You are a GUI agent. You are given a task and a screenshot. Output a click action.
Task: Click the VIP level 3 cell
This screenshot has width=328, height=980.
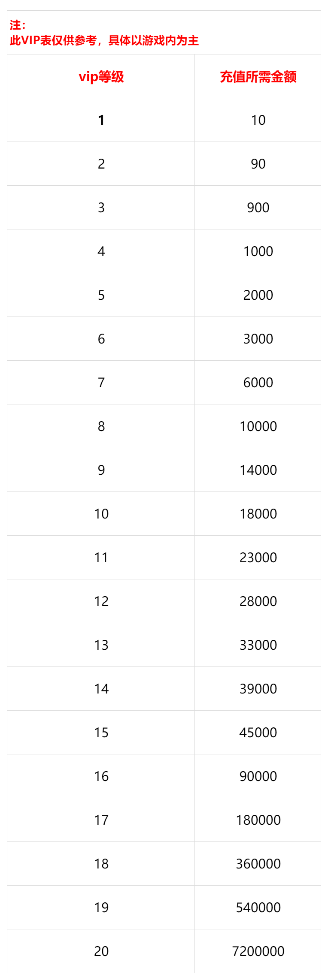[x=101, y=208]
